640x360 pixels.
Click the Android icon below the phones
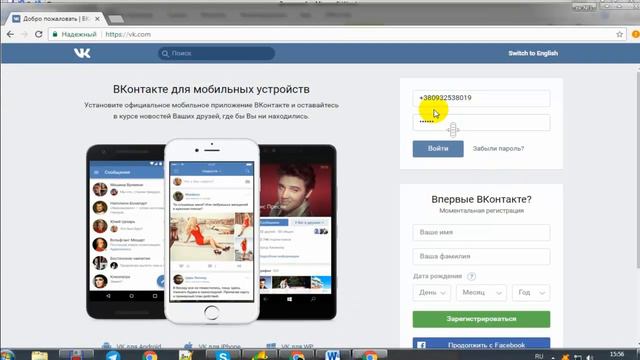click(x=107, y=345)
